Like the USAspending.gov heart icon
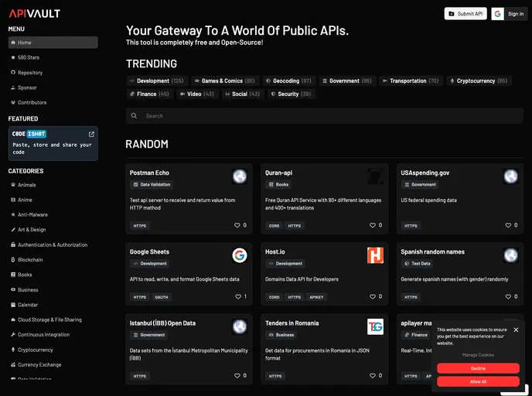The image size is (532, 396). coord(508,225)
